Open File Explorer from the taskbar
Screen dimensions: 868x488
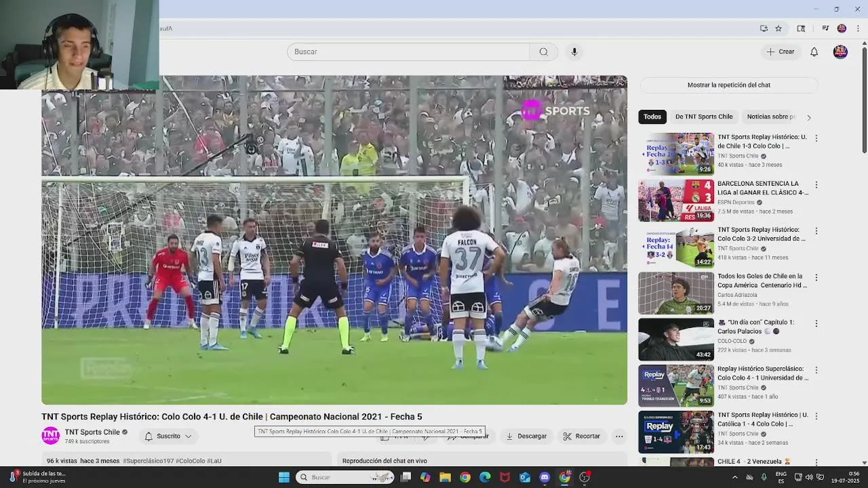tap(445, 477)
